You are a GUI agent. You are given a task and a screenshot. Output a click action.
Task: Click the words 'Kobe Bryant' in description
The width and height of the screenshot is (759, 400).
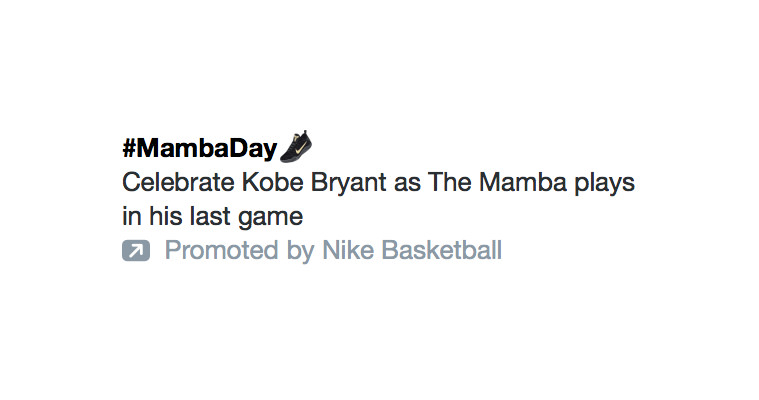pyautogui.click(x=314, y=183)
